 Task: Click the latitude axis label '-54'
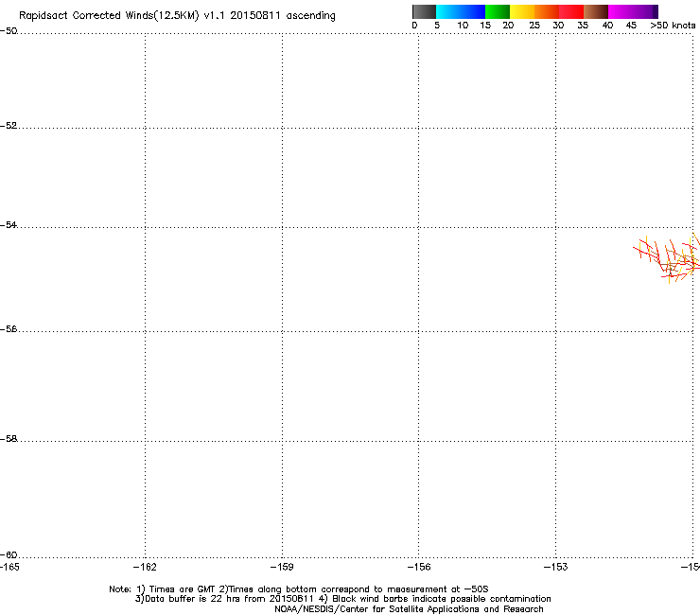click(9, 224)
